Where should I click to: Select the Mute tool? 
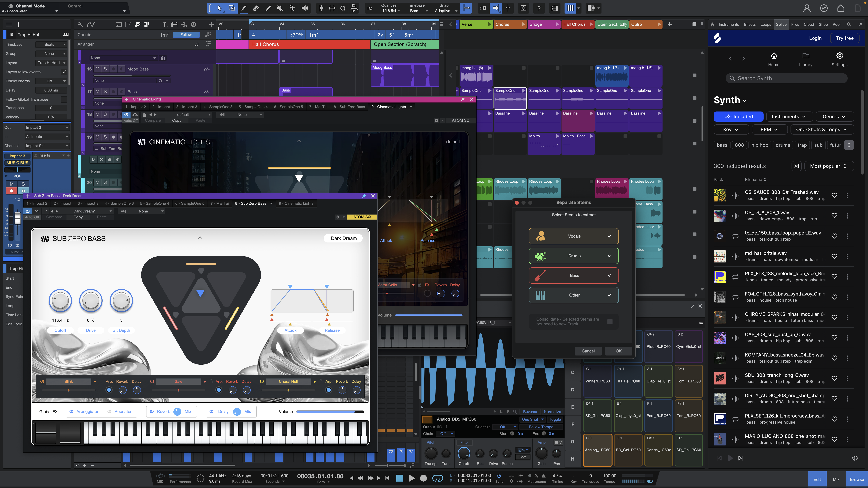tap(280, 8)
